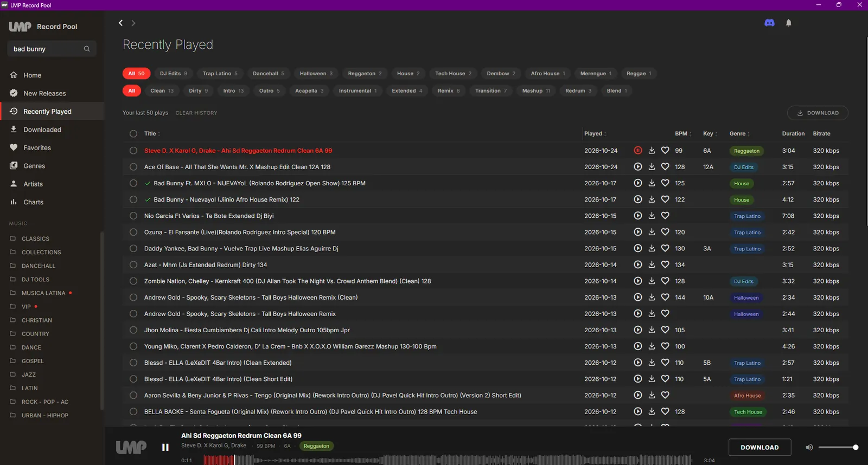Filter to Acapella versions
Screen dimensions: 868x465
pyautogui.click(x=309, y=91)
